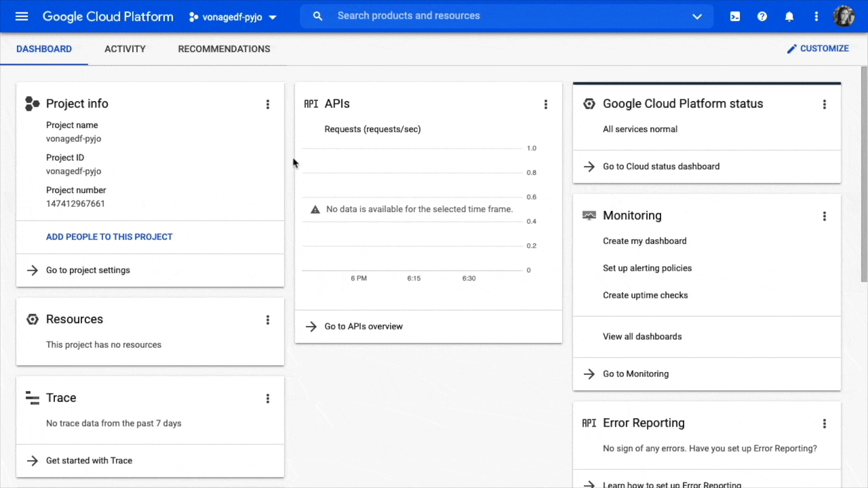Open the Help question mark icon
The width and height of the screenshot is (868, 488).
[x=762, y=17]
